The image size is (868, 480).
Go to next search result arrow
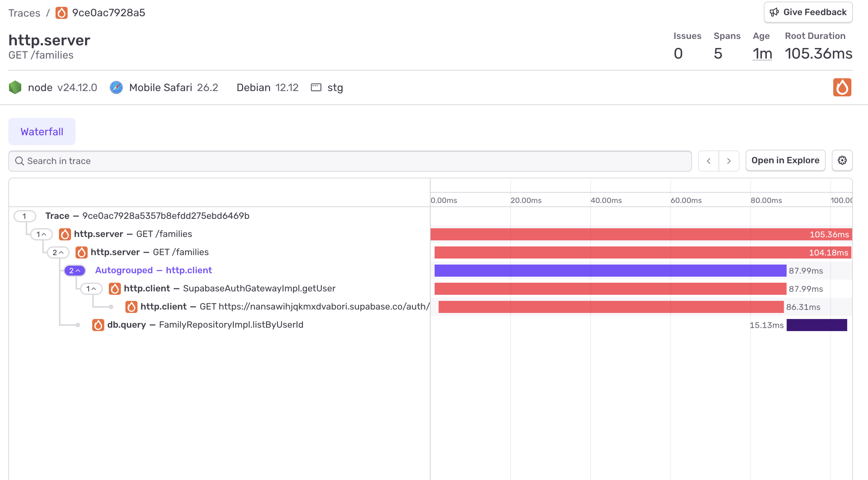click(x=729, y=161)
